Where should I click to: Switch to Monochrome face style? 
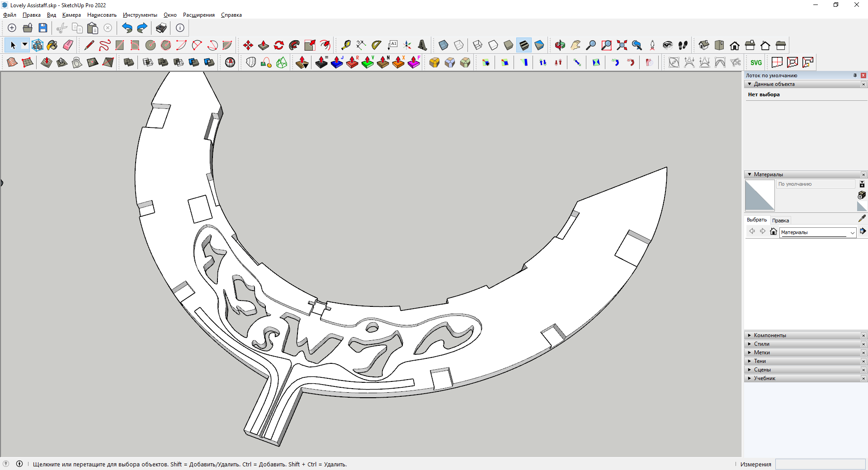[539, 45]
